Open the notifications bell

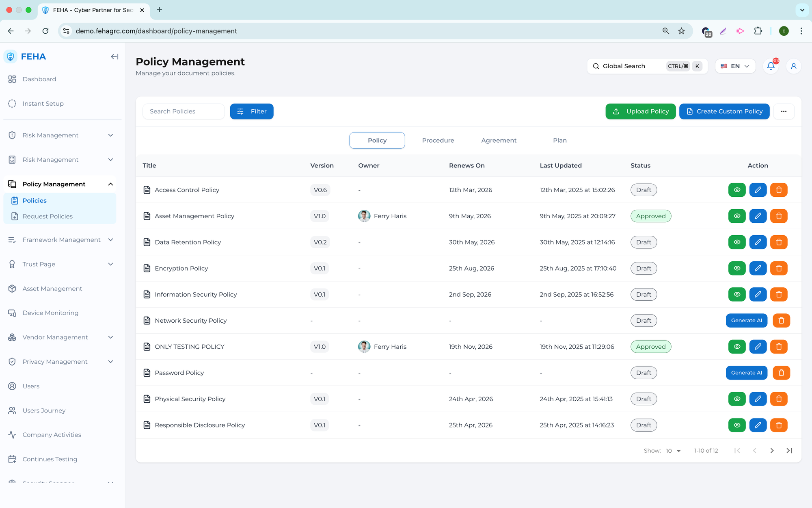pyautogui.click(x=771, y=66)
